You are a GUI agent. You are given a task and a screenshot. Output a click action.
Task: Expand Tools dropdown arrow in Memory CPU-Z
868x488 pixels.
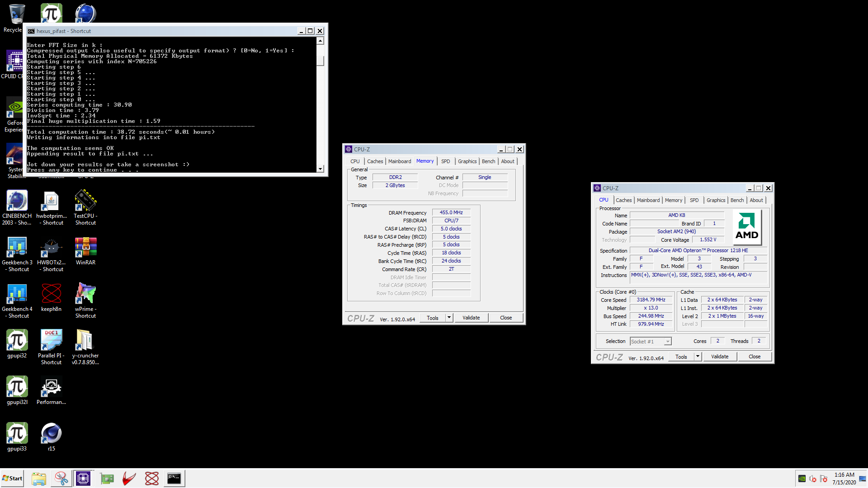coord(449,318)
